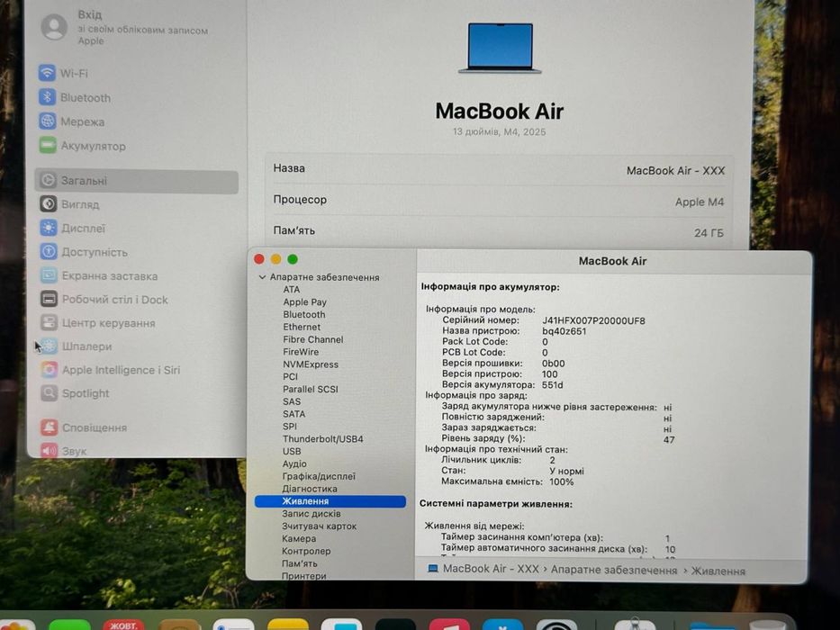Minimize the System Information window
Viewport: 840px width, 630px height.
(275, 259)
